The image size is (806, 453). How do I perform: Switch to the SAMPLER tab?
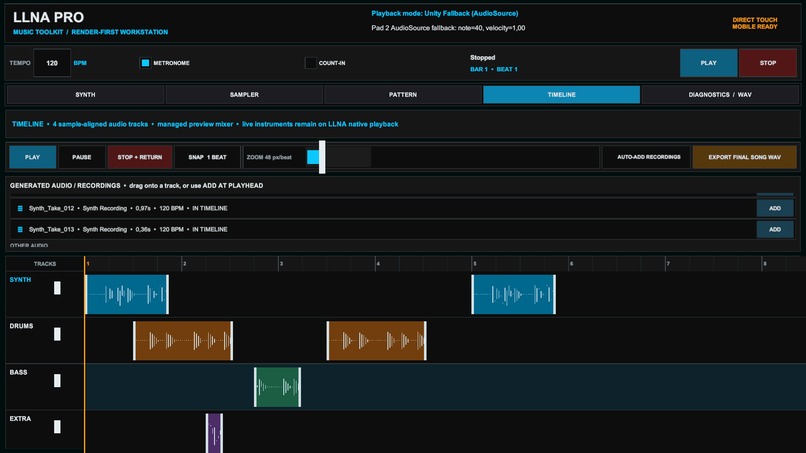[x=244, y=95]
